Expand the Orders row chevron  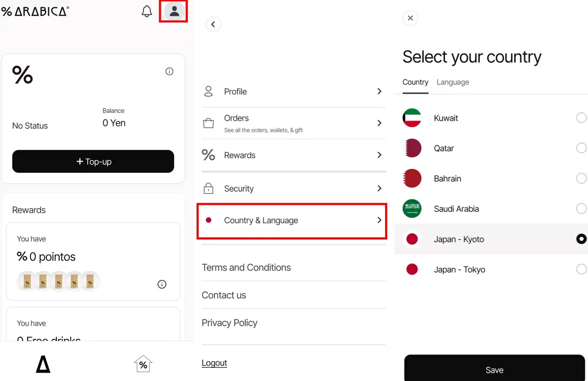pyautogui.click(x=379, y=123)
